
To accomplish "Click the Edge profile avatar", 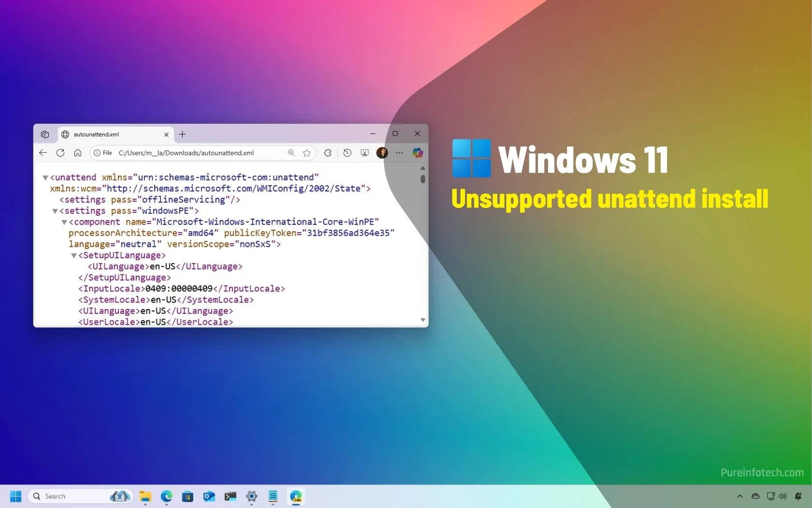I will (382, 153).
